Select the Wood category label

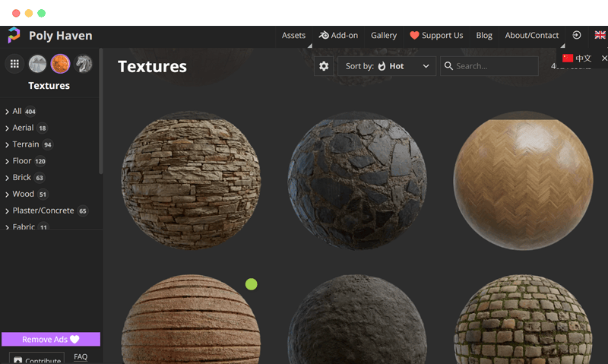24,194
